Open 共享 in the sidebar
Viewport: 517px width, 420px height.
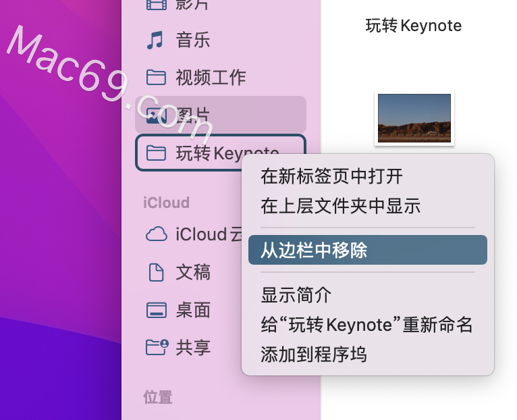193,348
